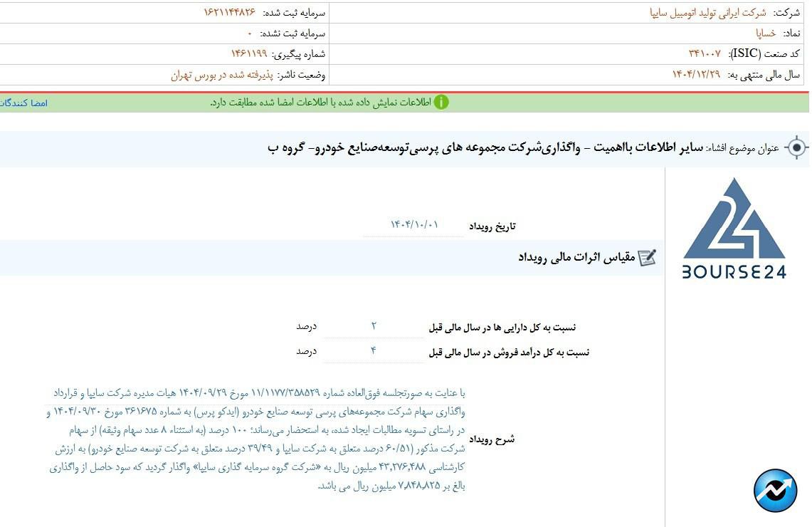Click the مقیاس اثرات مالی رویداد section header
This screenshot has height=527, width=812.
pos(576,258)
